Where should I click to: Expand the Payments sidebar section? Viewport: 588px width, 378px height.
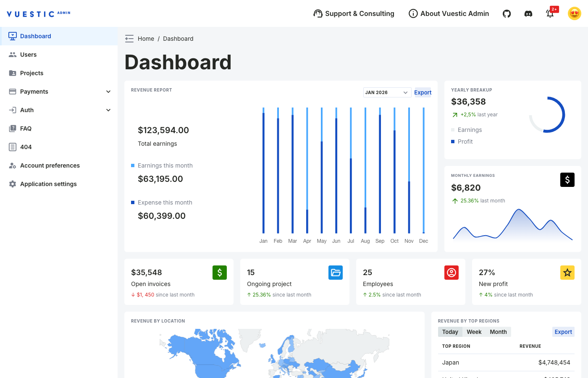(59, 92)
